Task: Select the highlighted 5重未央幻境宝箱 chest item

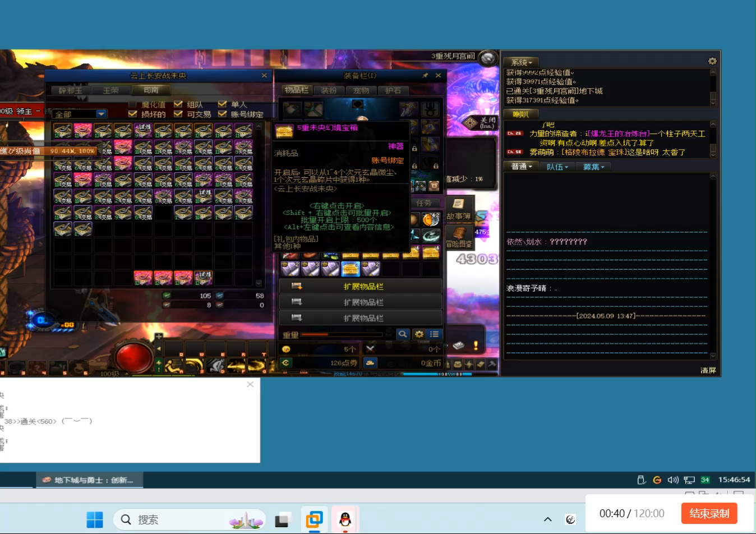Action: point(351,269)
